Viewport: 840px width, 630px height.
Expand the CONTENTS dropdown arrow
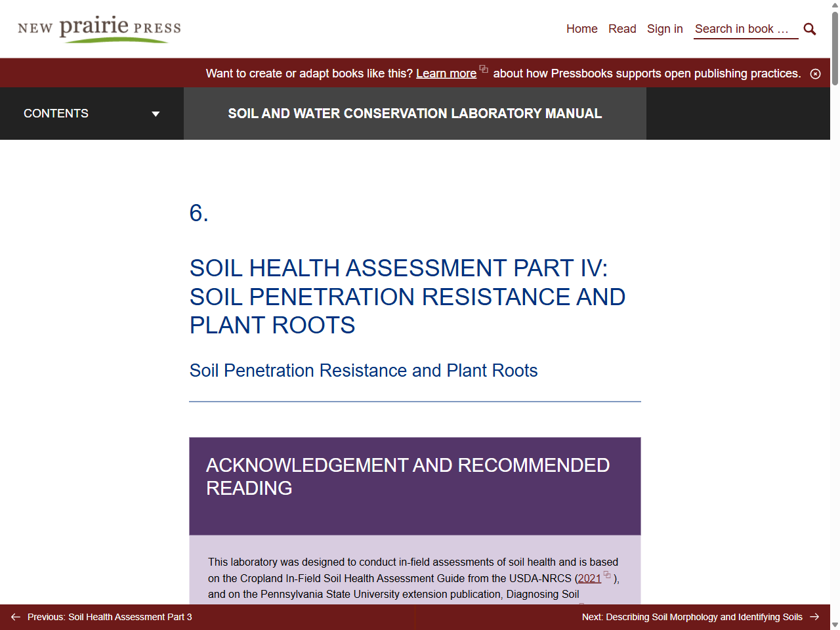[156, 114]
